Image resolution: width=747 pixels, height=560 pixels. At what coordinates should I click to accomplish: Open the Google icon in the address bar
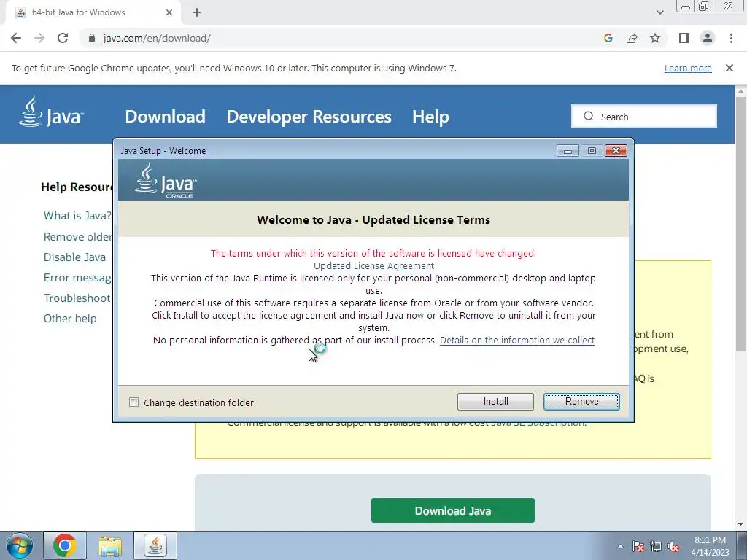pos(608,38)
